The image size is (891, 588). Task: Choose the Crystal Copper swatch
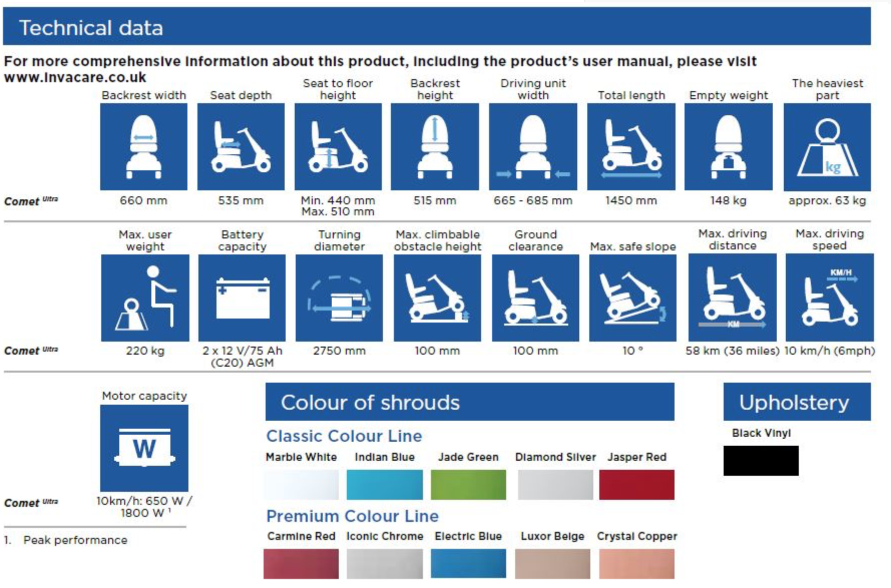[x=637, y=563]
